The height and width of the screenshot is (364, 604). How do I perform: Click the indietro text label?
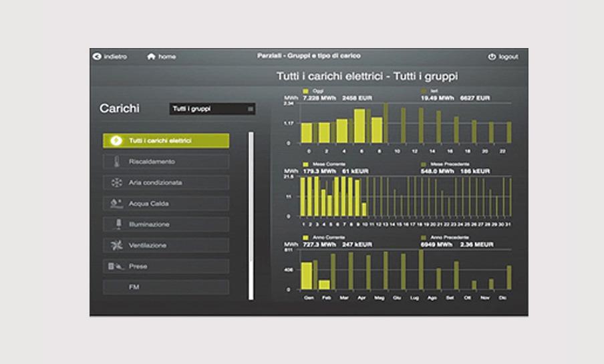point(116,57)
